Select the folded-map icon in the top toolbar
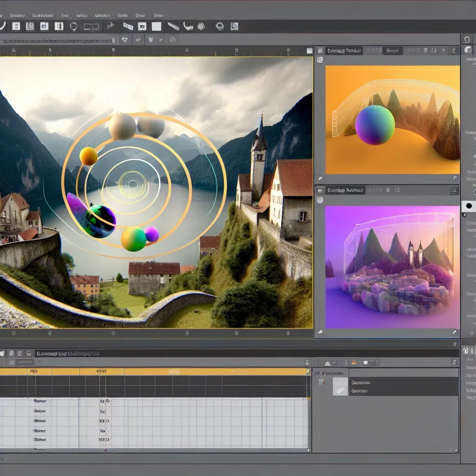The height and width of the screenshot is (476, 476). 128,26
